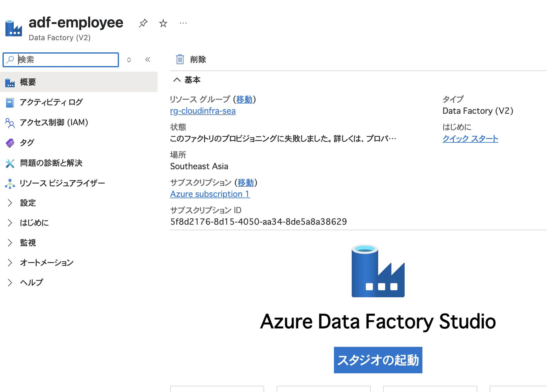Pin adf-employee to the dashboard
This screenshot has width=547, height=392.
click(x=143, y=23)
